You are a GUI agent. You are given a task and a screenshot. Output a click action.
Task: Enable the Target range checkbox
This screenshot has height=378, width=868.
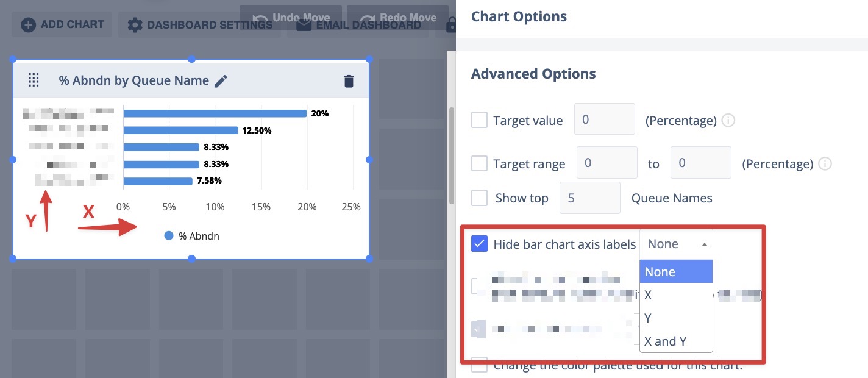click(480, 163)
